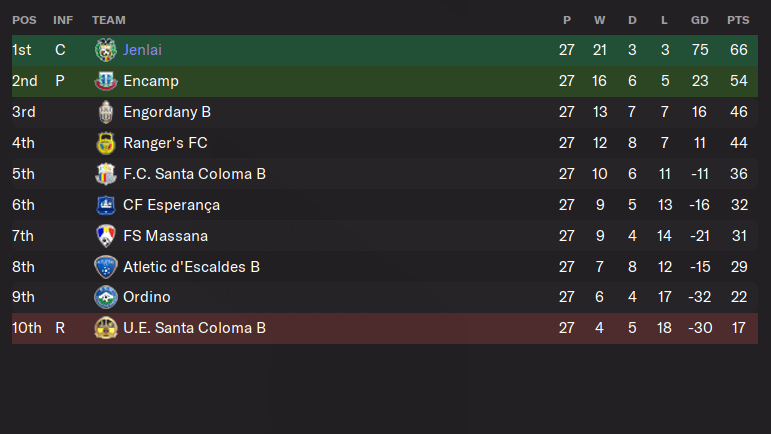Click the CF Esperança blue badge

click(105, 205)
